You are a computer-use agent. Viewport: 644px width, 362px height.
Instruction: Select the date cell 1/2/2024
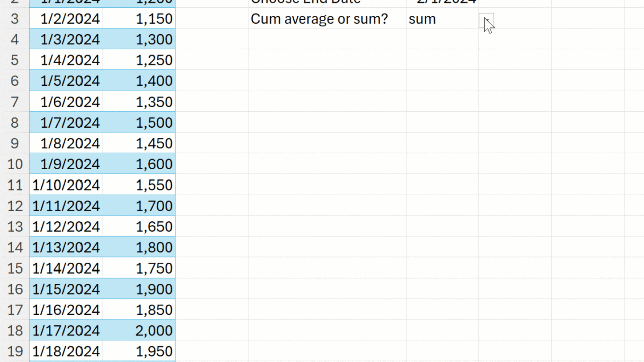(x=66, y=19)
